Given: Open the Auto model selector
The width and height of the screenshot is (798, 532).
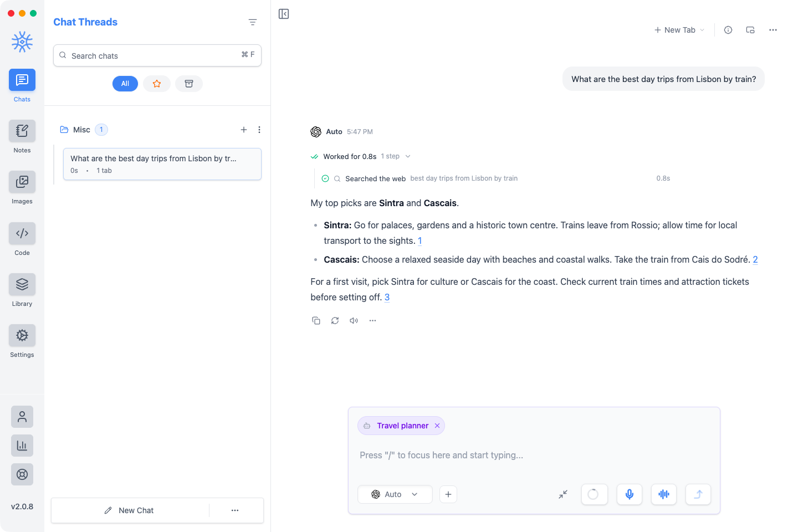Looking at the screenshot, I should [395, 494].
